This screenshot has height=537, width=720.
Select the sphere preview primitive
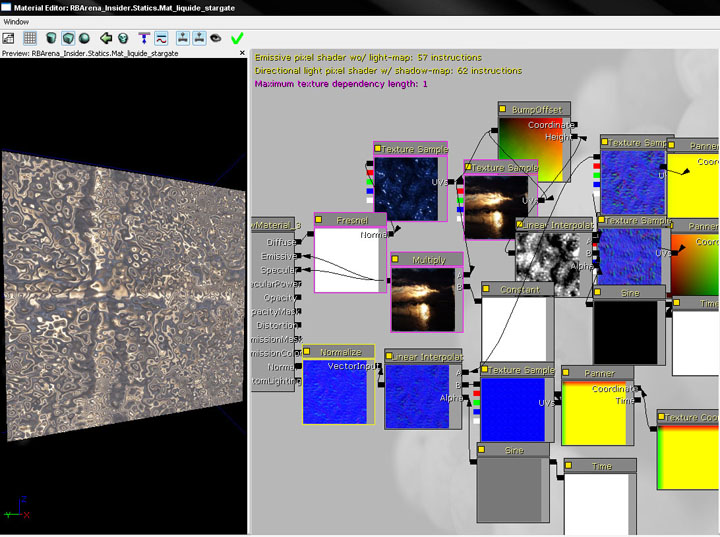click(84, 38)
